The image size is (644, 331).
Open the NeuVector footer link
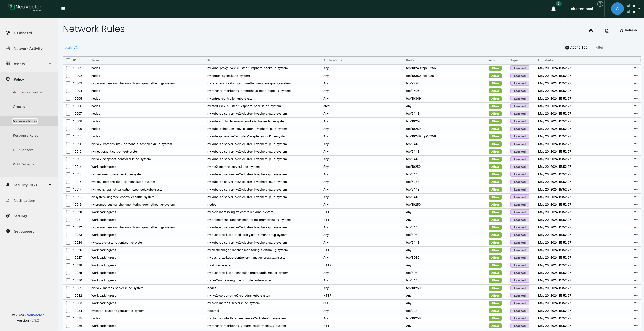click(x=35, y=315)
